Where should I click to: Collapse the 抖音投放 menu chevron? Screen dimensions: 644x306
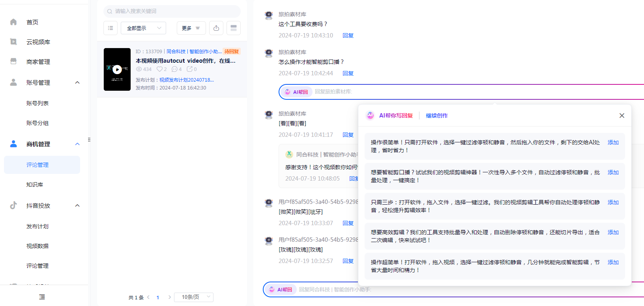point(77,205)
